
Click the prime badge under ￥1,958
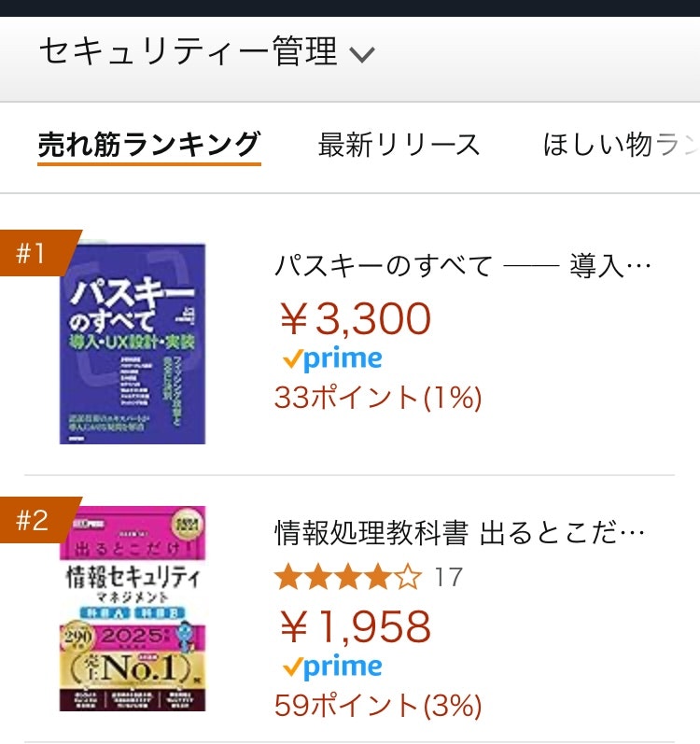[x=332, y=667]
